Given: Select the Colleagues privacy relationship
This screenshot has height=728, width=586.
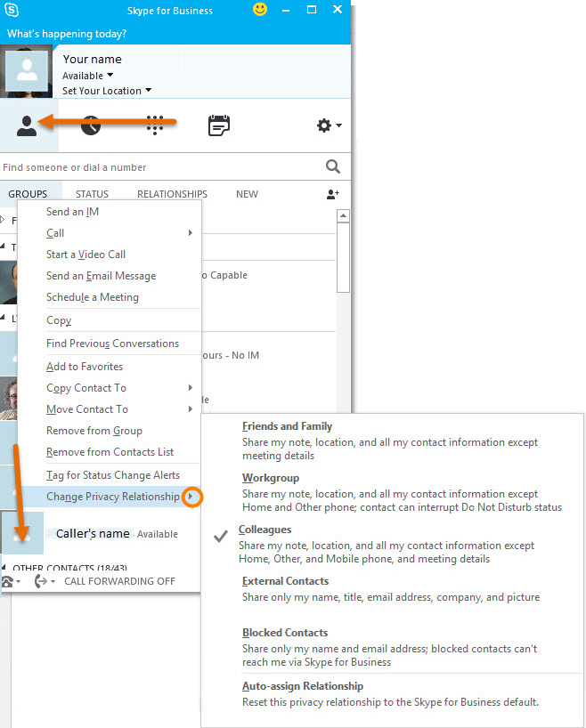Looking at the screenshot, I should point(265,530).
